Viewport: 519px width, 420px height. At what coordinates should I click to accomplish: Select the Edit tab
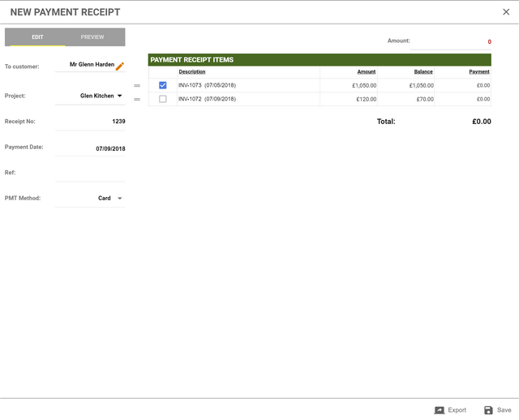click(x=37, y=37)
